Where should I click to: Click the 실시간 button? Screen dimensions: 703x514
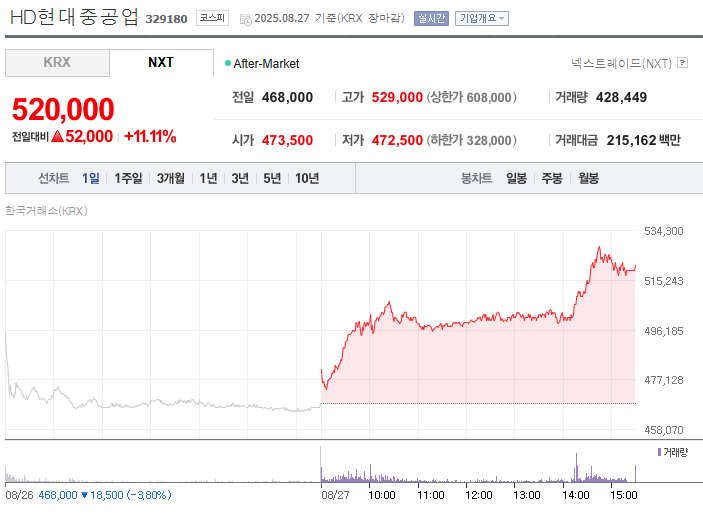coord(431,18)
